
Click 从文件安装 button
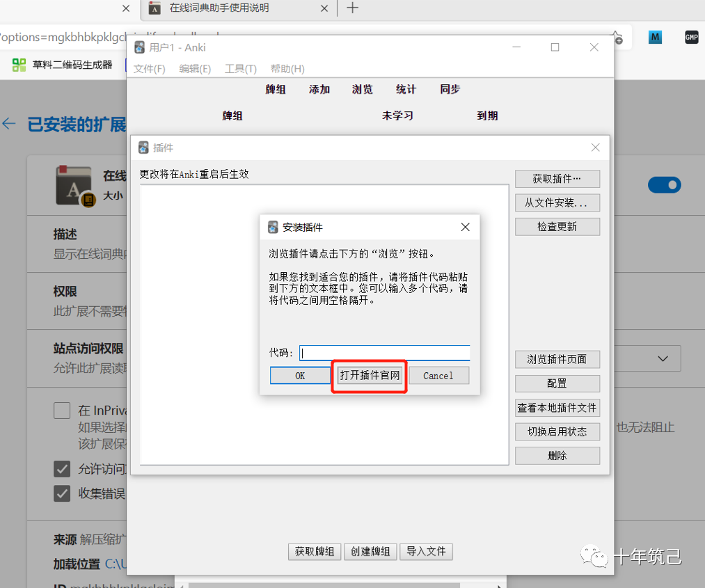(557, 202)
